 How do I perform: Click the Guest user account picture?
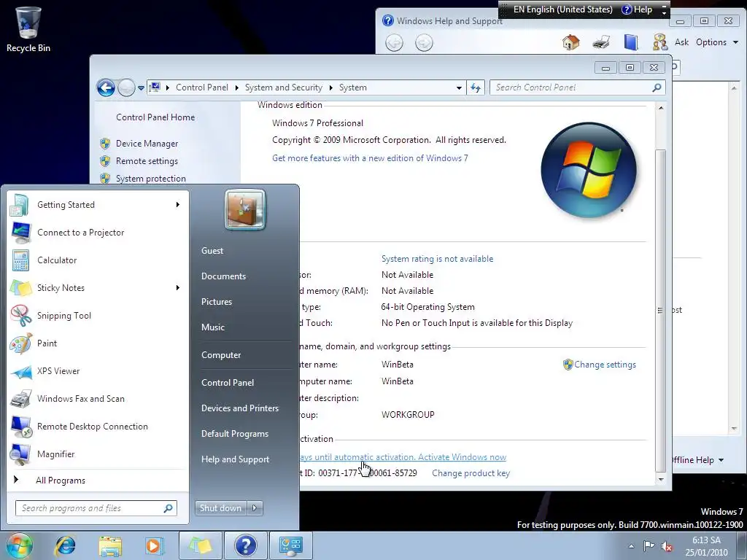pos(245,209)
